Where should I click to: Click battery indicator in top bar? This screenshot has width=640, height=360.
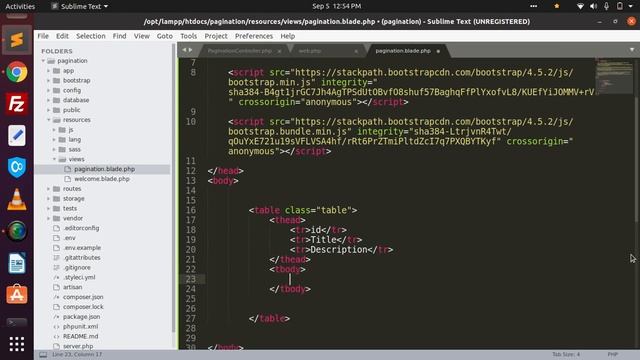(x=620, y=6)
